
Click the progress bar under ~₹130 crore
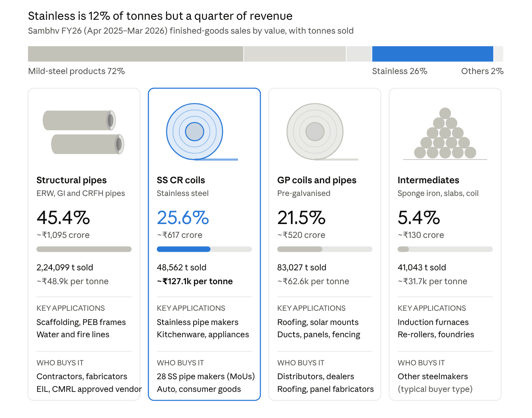pos(445,249)
